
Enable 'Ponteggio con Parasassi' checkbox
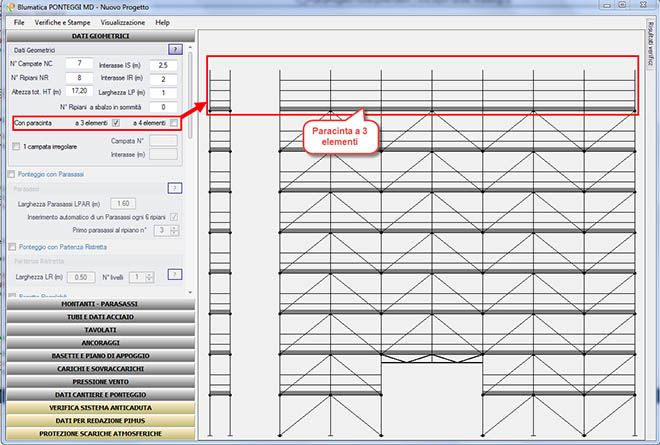(x=11, y=173)
